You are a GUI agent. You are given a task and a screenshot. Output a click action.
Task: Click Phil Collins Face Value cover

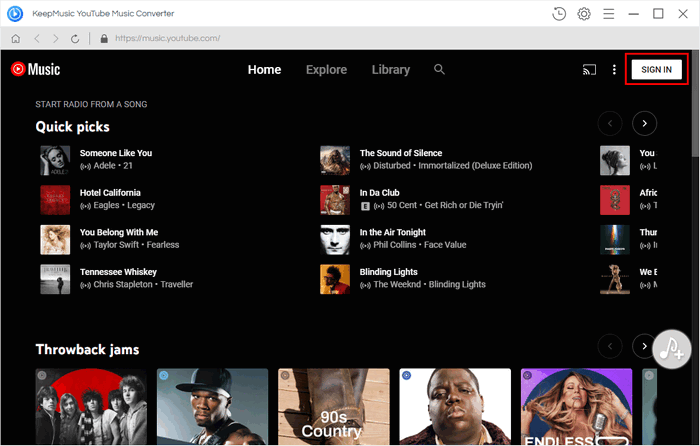point(335,240)
